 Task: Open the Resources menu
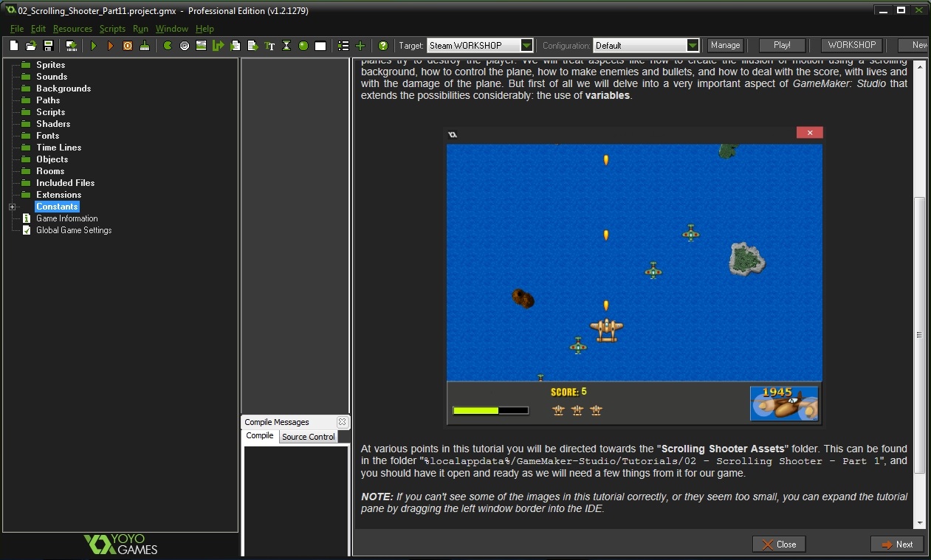72,29
